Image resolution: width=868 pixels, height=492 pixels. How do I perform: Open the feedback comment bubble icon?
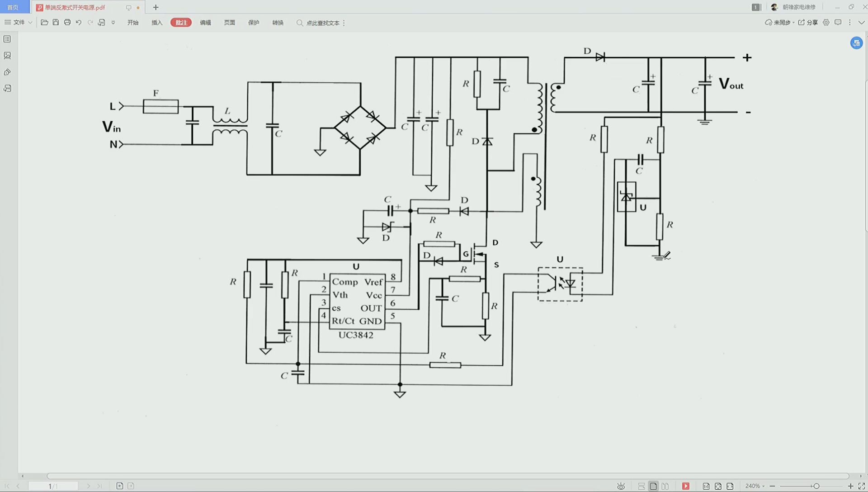[838, 23]
